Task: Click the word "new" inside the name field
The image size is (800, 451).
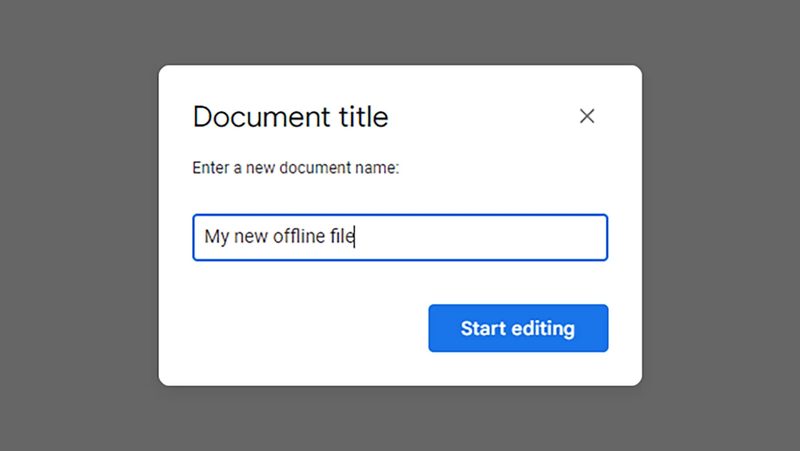Action: coord(250,237)
